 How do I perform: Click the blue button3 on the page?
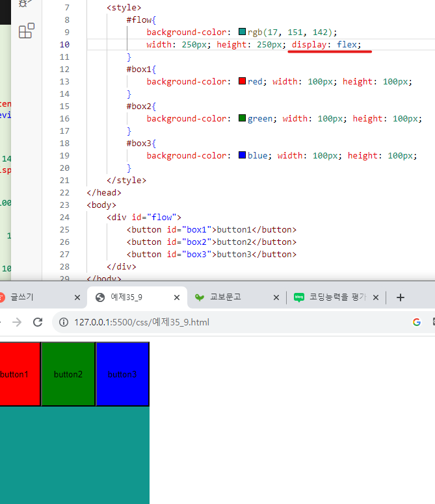point(123,374)
